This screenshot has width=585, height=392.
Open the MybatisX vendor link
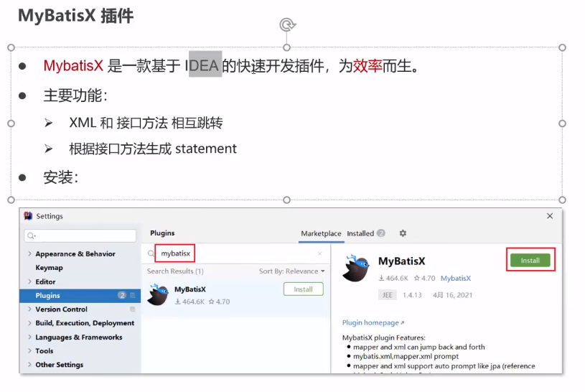(x=456, y=278)
